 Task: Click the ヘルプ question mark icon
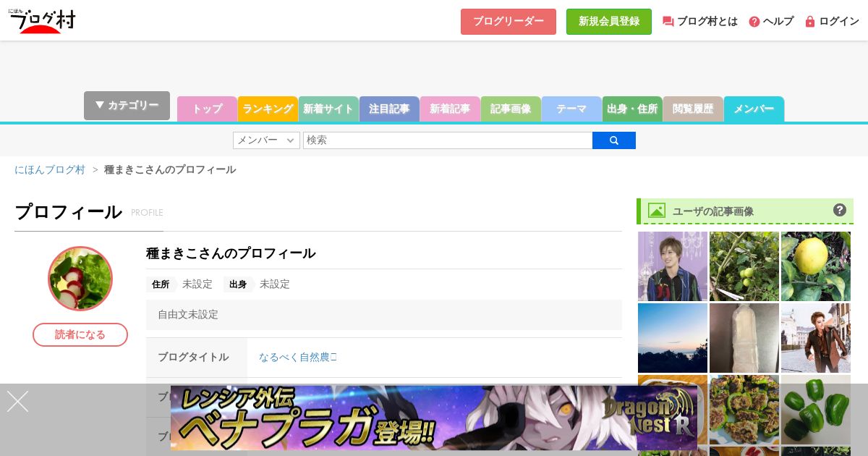click(x=754, y=22)
